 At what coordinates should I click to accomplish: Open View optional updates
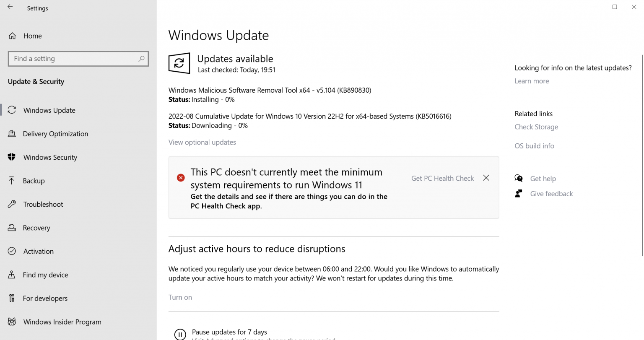[202, 142]
